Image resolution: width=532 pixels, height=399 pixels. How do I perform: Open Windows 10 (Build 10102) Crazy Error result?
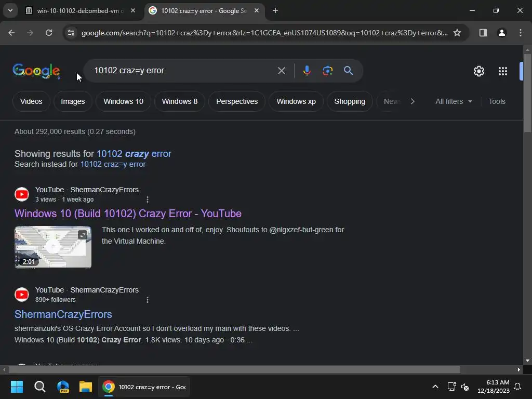coord(128,214)
